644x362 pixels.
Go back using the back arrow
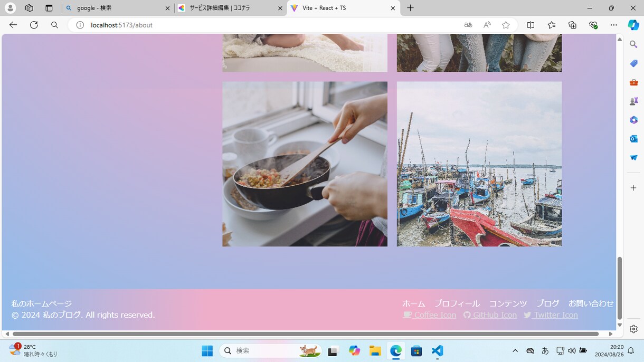[x=13, y=25]
